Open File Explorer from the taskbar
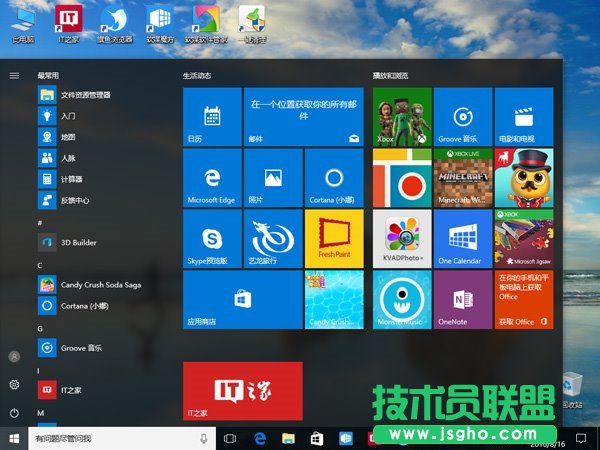The height and width of the screenshot is (450, 600). (289, 439)
